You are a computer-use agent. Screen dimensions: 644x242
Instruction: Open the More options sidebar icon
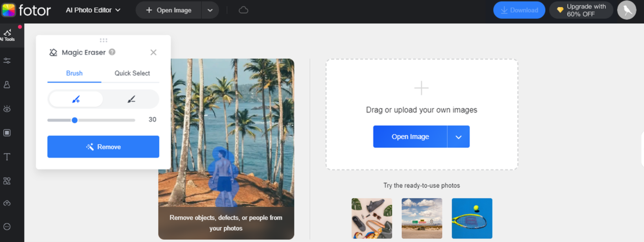[7, 227]
